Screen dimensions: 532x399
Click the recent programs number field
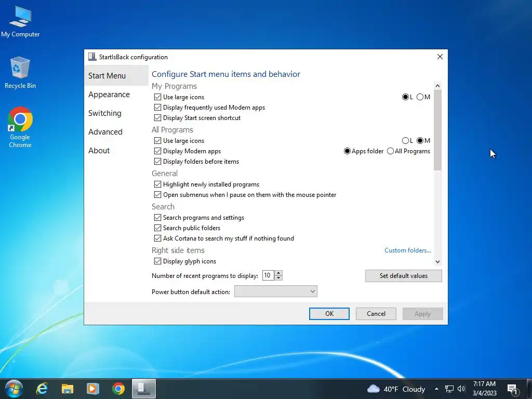(268, 275)
